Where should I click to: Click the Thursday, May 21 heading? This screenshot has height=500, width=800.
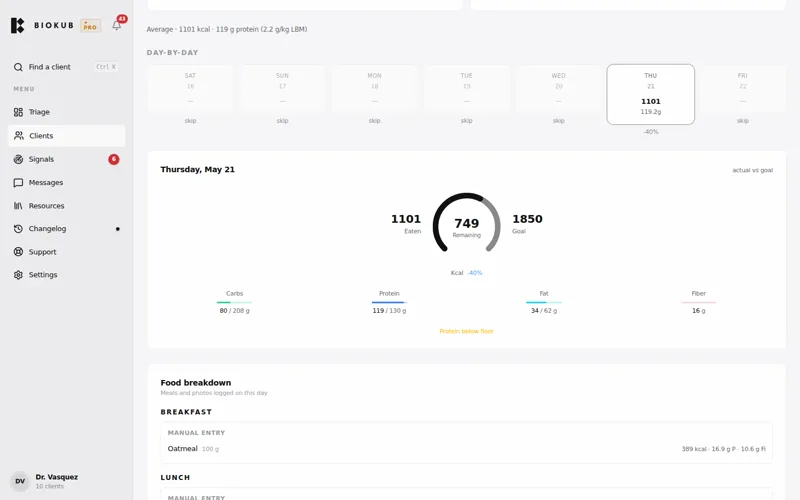point(197,169)
